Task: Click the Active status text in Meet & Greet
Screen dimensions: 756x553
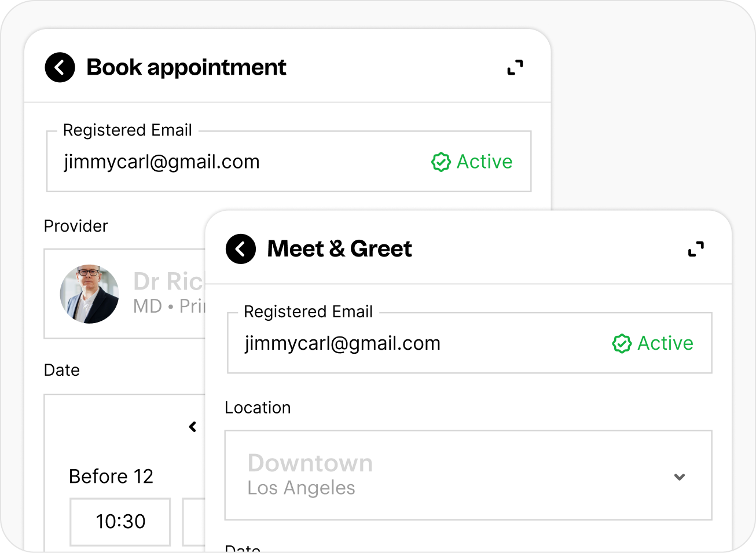Action: pyautogui.click(x=665, y=343)
